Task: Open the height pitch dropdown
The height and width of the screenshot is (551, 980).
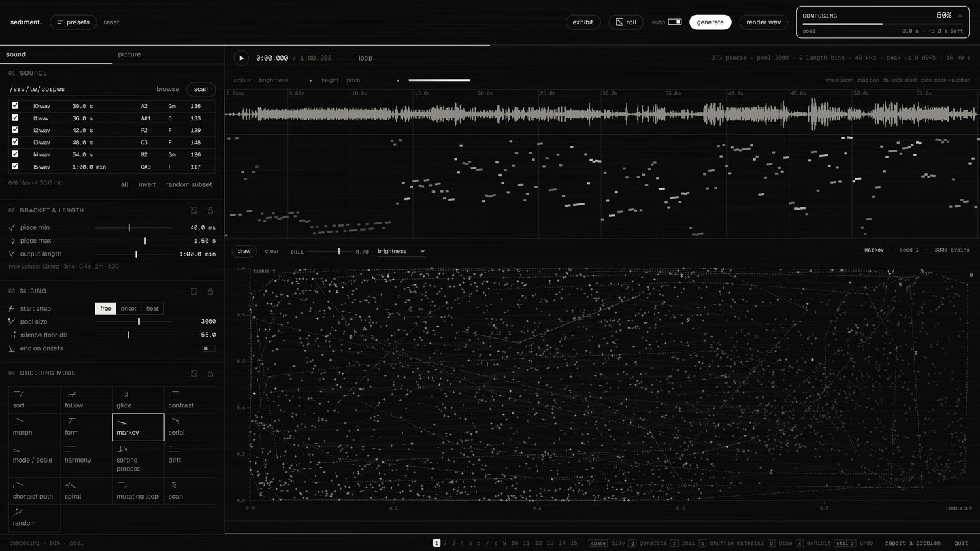Action: pyautogui.click(x=374, y=80)
